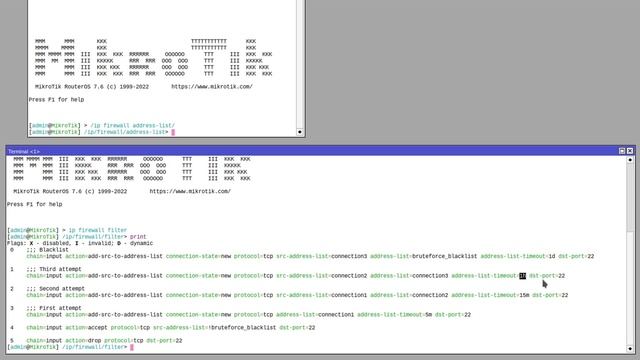
Task: Click the ';;; First attempt' comment
Action: [x=54, y=308]
